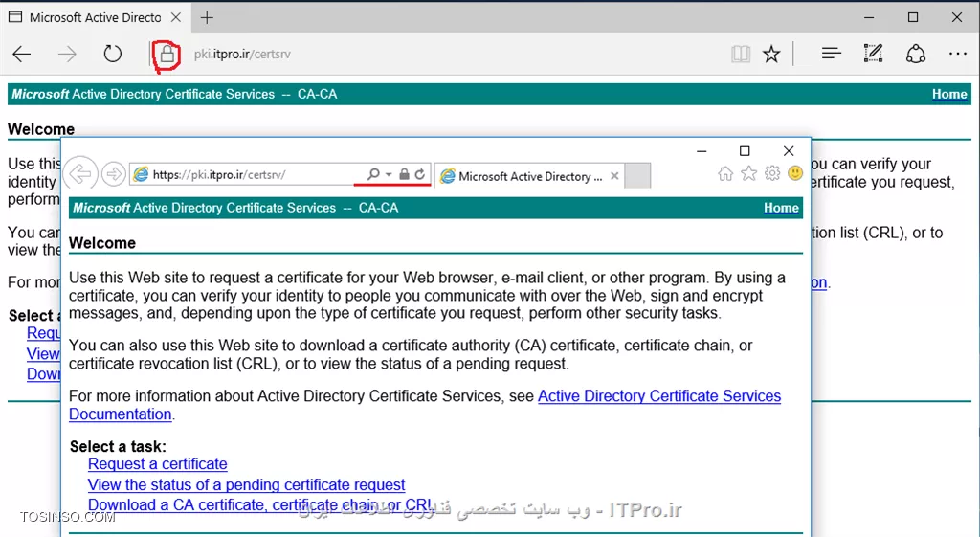The width and height of the screenshot is (980, 537).
Task: Open a new tab in Edge
Action: (207, 17)
